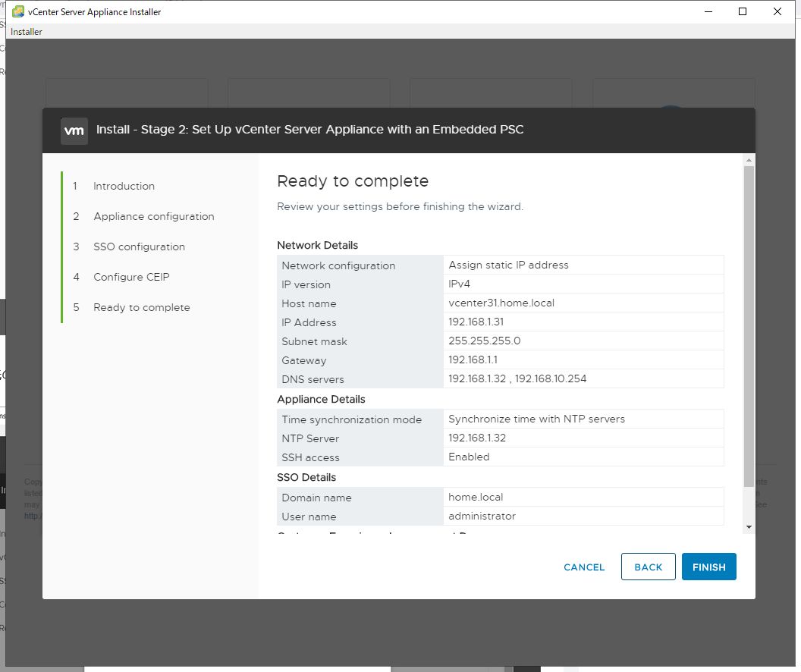This screenshot has height=672, width=801.
Task: Click 'Review your settings' description text
Action: tap(400, 206)
